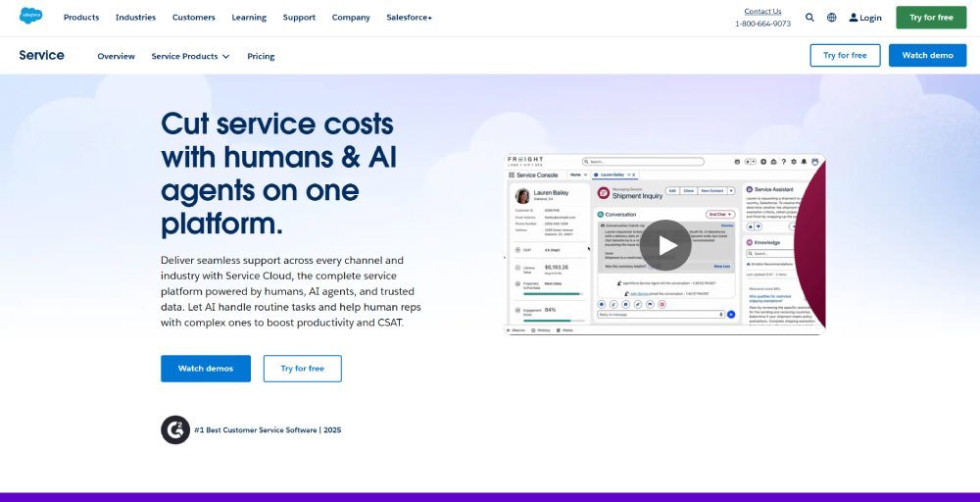Open the Products menu
The image size is (980, 502).
point(81,18)
